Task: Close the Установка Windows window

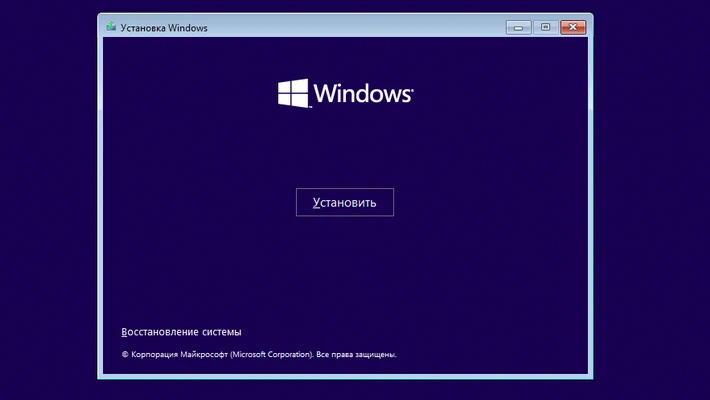Action: pyautogui.click(x=573, y=28)
